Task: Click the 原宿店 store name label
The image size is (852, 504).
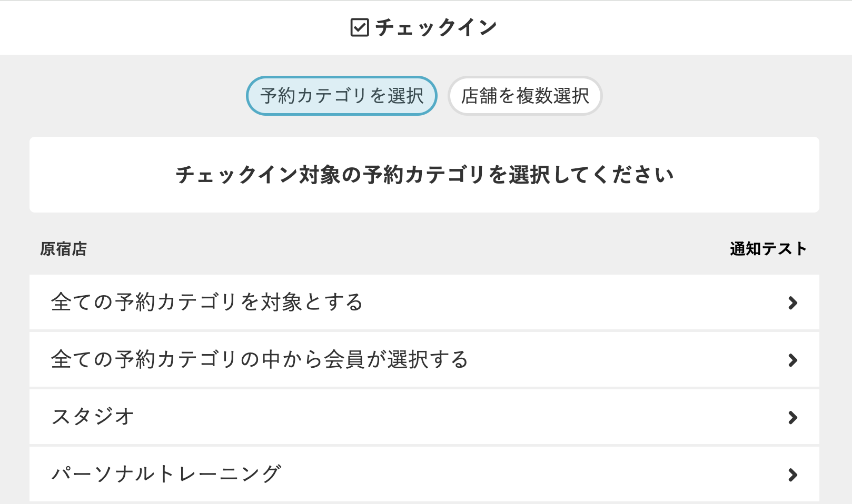Action: click(63, 249)
